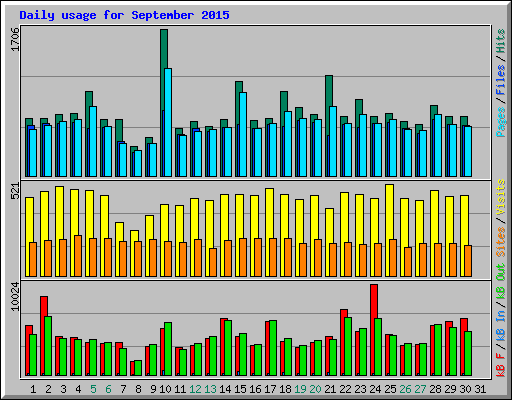Click the 'Files' legend label
This screenshot has width=512, height=400.
click(500, 80)
